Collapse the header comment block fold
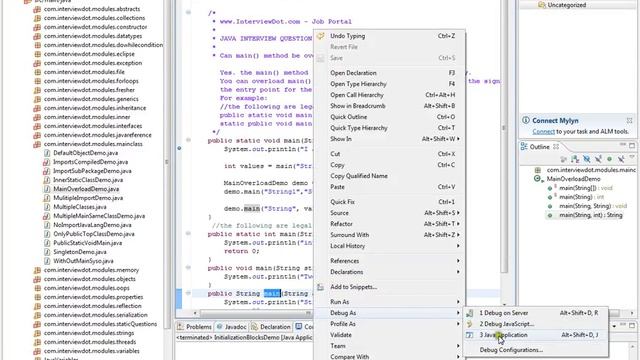The image size is (640, 360). pyautogui.click(x=188, y=13)
